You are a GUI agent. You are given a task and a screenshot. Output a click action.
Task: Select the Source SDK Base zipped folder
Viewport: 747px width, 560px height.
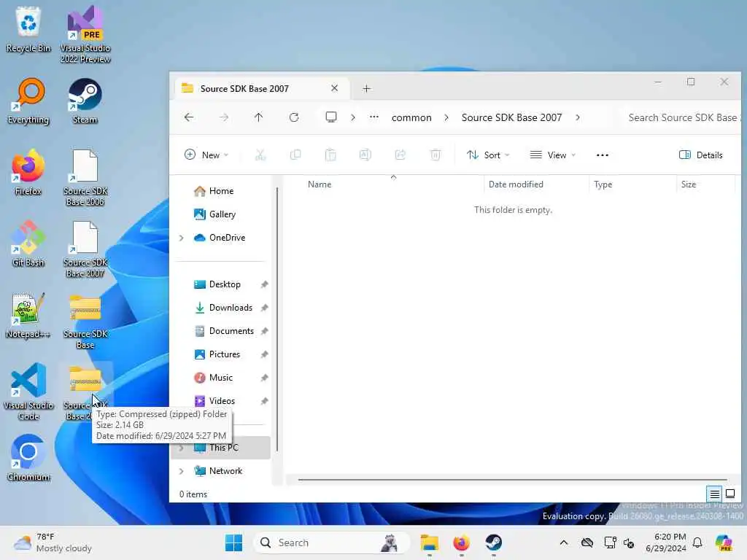[x=85, y=322]
